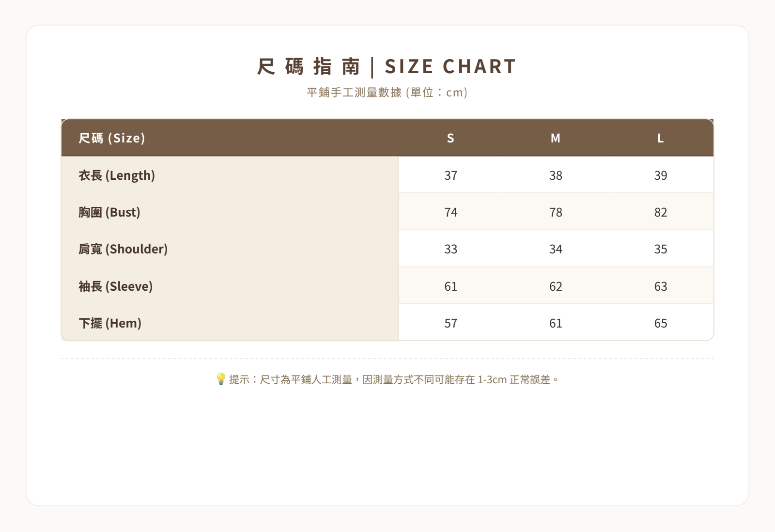
Task: Click Bust value 78 for size M
Action: point(556,212)
